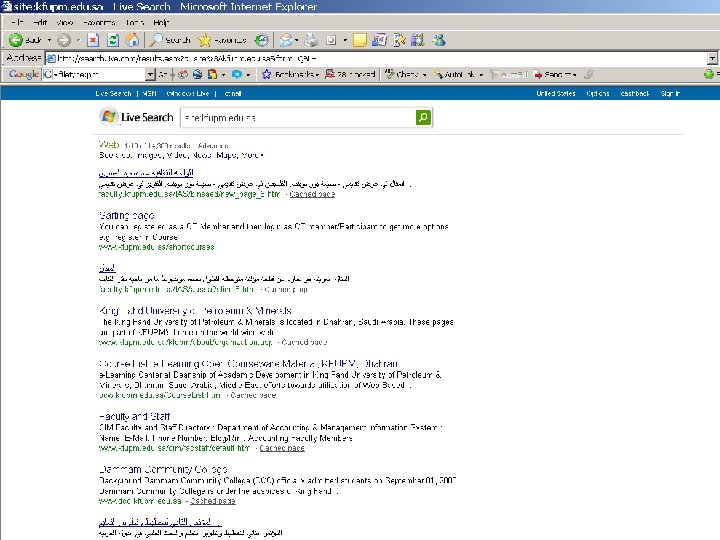Open Cached page for Faculty and Staff result
The height and width of the screenshot is (540, 720).
282,448
